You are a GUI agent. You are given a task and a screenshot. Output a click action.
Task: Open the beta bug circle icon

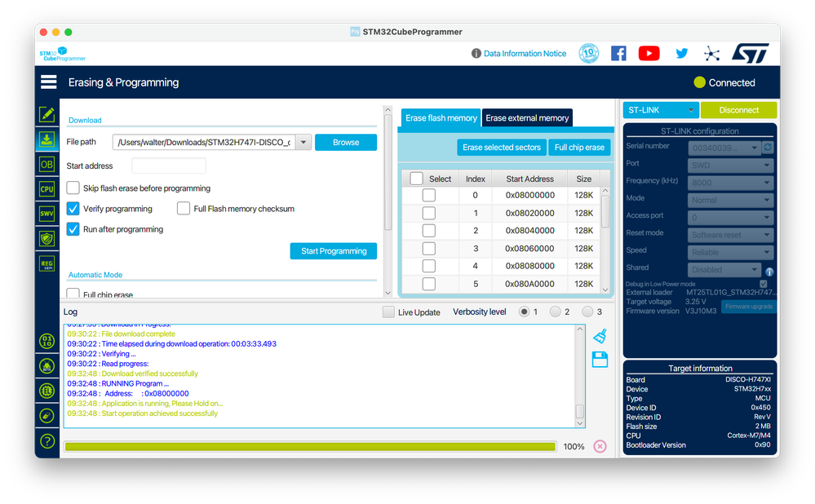47,366
